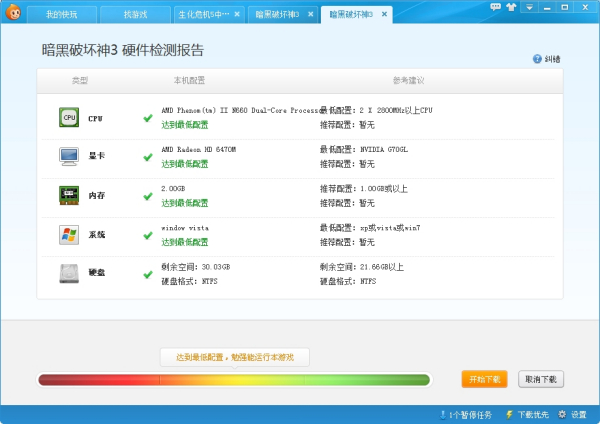The height and width of the screenshot is (424, 600).
Task: Open the 我的快玩 tab
Action: tap(62, 15)
